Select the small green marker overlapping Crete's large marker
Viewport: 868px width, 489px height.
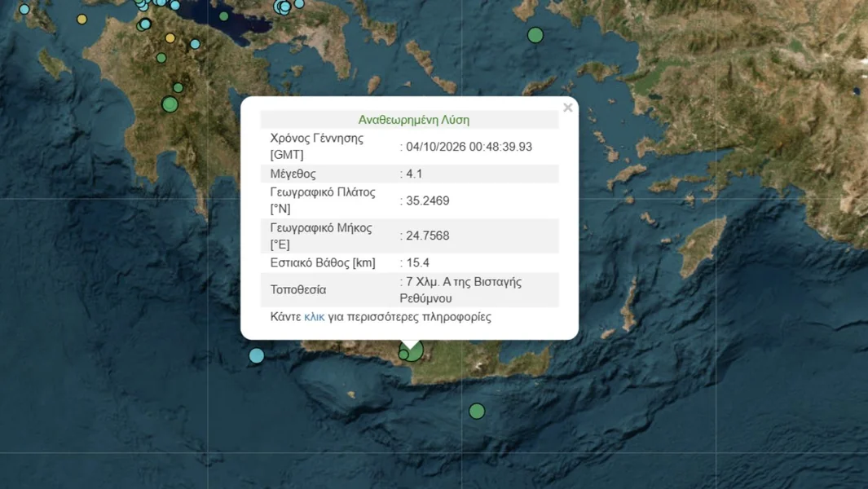pyautogui.click(x=403, y=355)
